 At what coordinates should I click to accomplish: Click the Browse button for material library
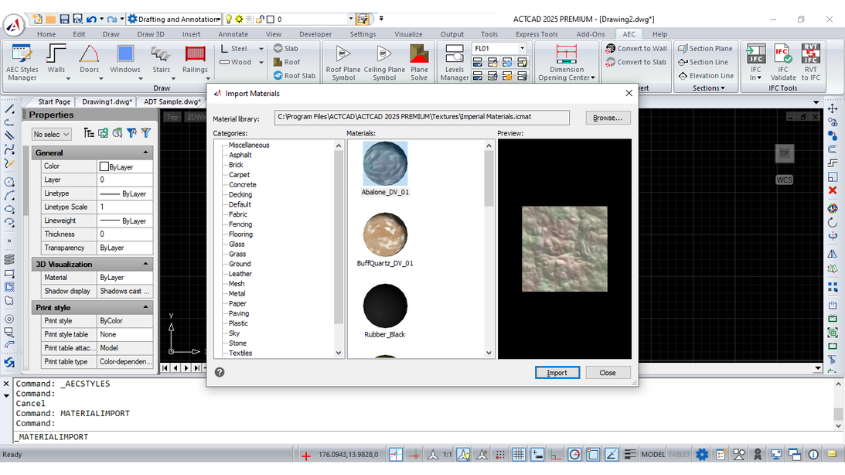point(607,118)
